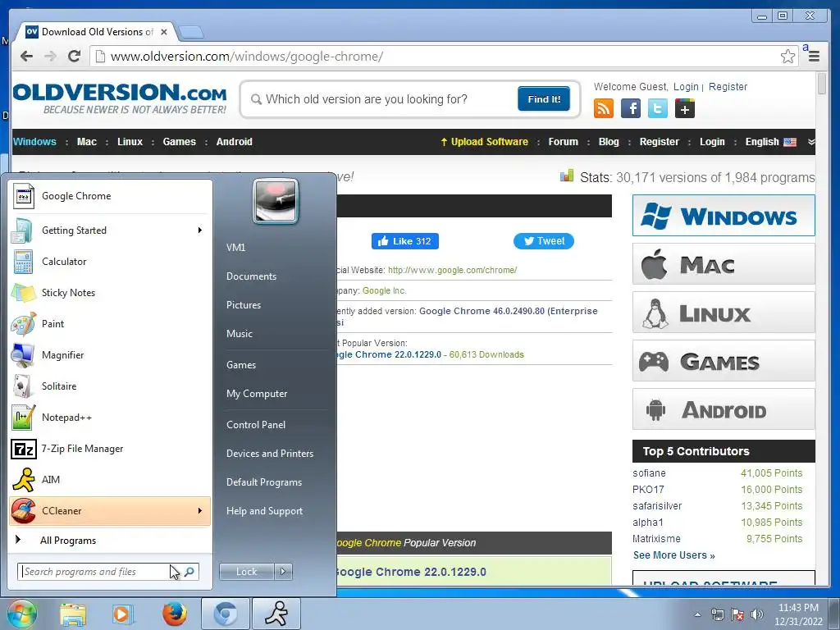The image size is (840, 630).
Task: Click the volume speaker tray icon
Action: (x=757, y=614)
